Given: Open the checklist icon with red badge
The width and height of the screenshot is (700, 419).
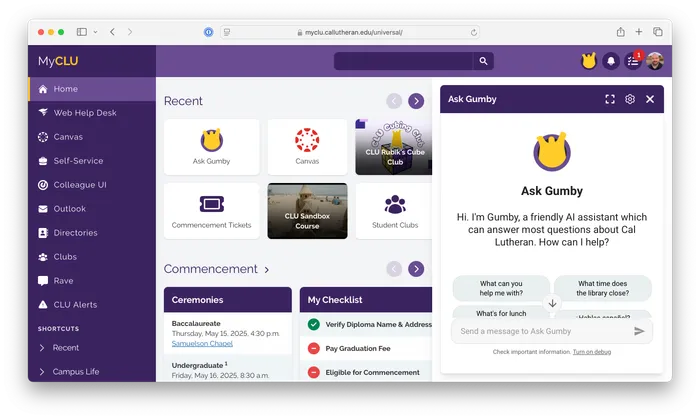Looking at the screenshot, I should [x=632, y=61].
